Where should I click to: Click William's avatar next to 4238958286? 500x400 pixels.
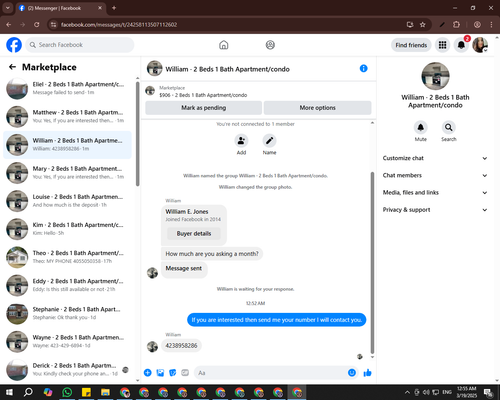[x=152, y=346]
